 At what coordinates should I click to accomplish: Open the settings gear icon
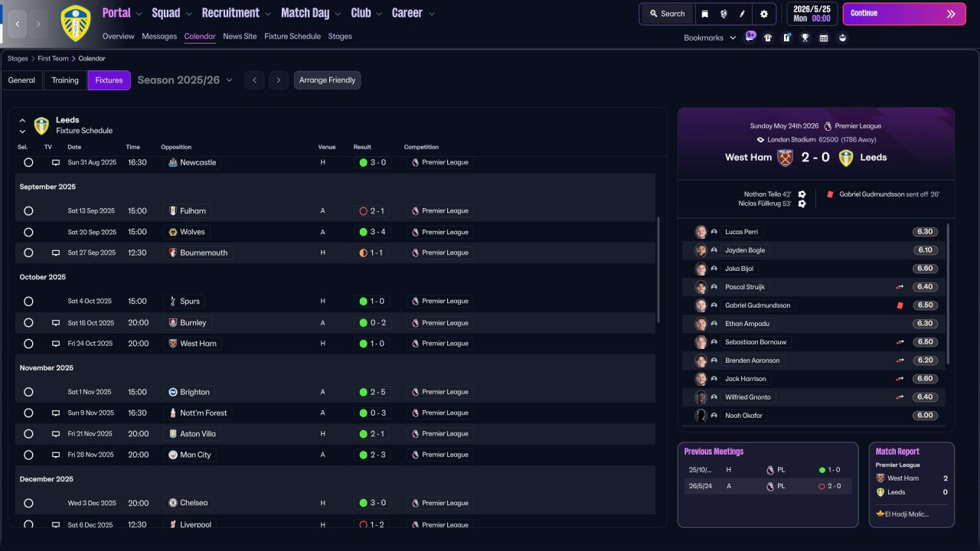764,14
